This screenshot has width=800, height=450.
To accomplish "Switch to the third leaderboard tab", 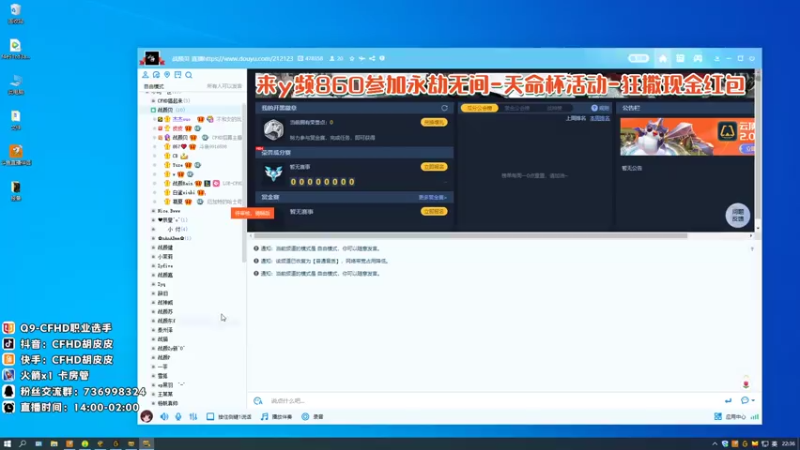I will (x=554, y=108).
